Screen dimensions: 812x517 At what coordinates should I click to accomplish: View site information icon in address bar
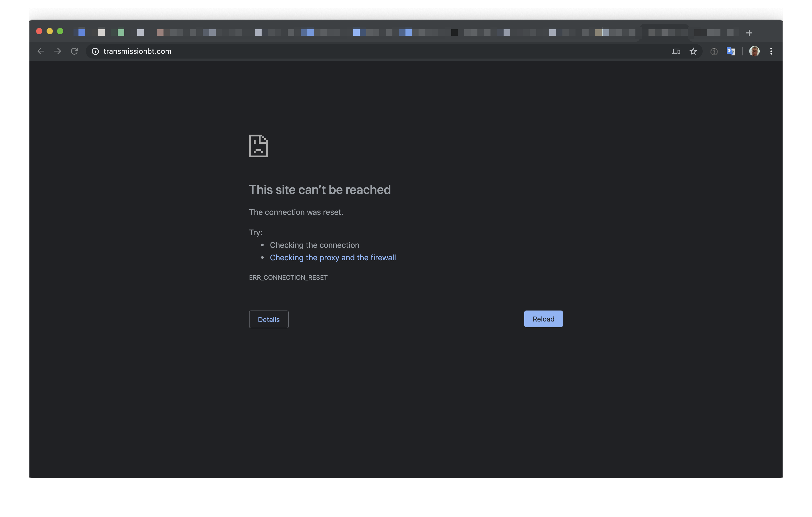95,51
